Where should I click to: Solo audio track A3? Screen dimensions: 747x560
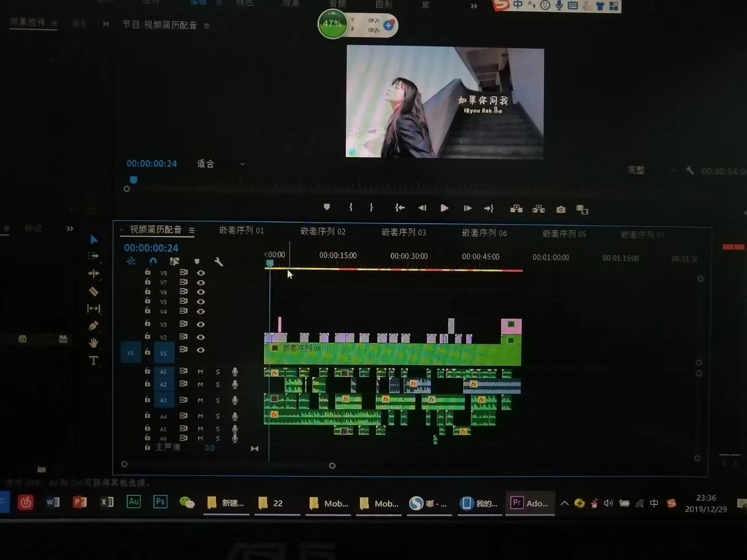(x=218, y=400)
